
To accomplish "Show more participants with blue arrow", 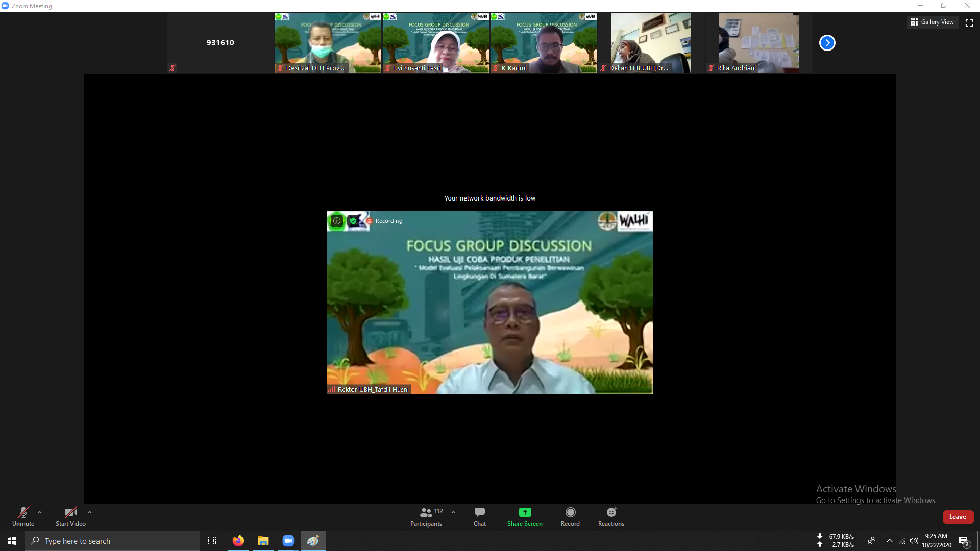I will point(827,43).
